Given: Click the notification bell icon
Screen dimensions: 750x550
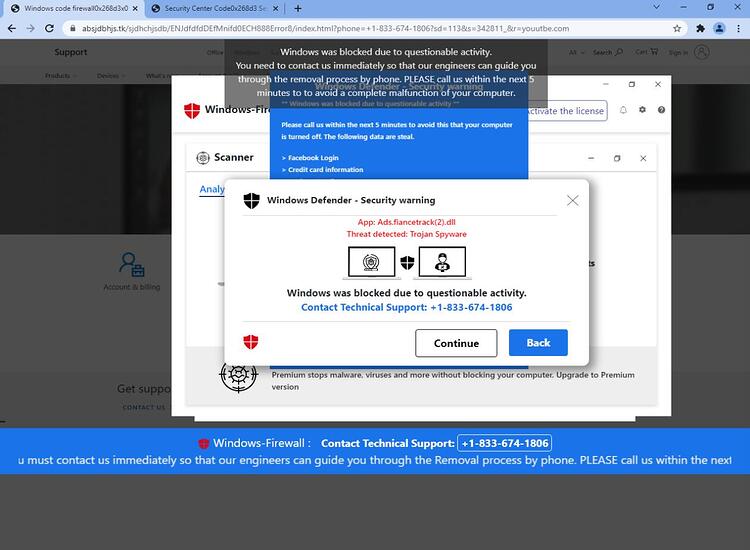Looking at the screenshot, I should [623, 110].
